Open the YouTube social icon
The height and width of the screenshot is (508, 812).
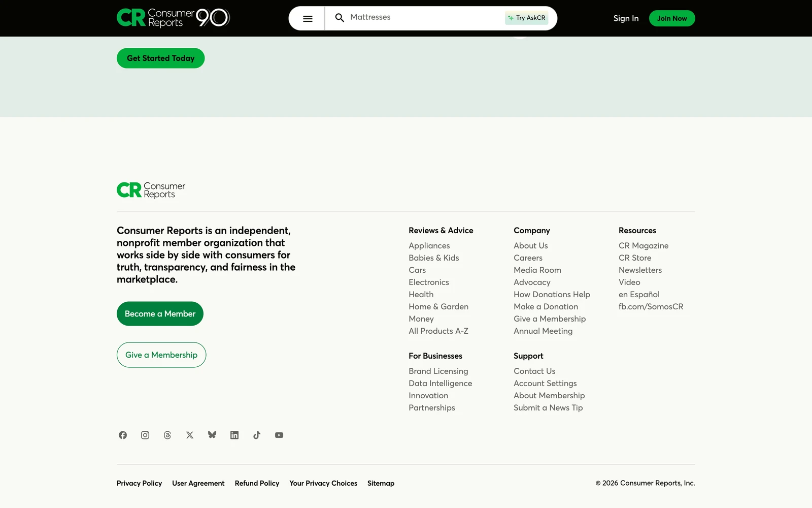click(279, 435)
